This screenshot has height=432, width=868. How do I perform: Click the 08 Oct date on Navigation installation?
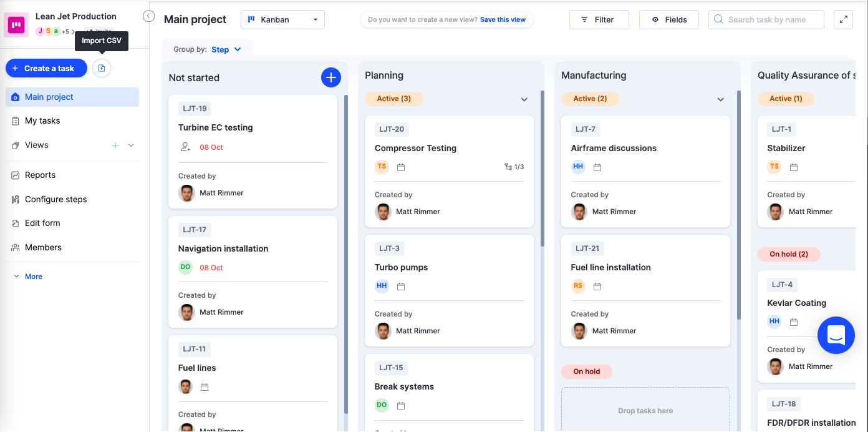tap(211, 268)
